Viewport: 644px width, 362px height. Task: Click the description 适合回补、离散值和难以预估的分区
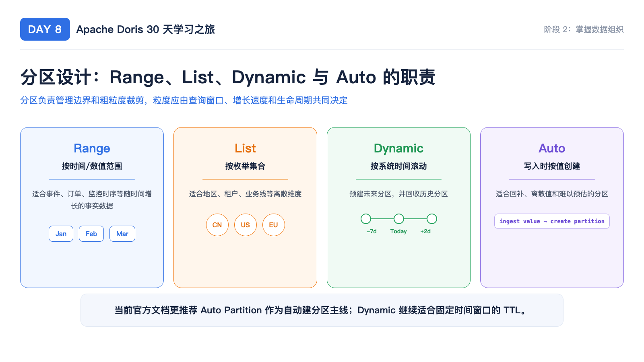click(552, 194)
